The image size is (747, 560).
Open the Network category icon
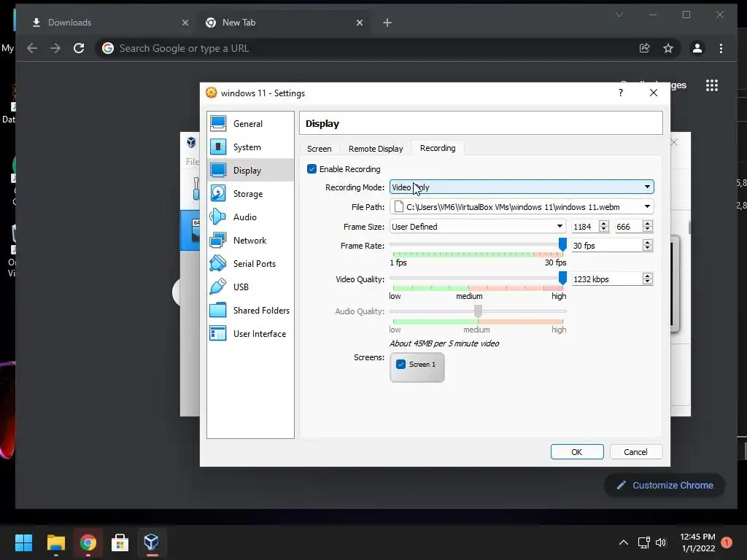(x=218, y=240)
